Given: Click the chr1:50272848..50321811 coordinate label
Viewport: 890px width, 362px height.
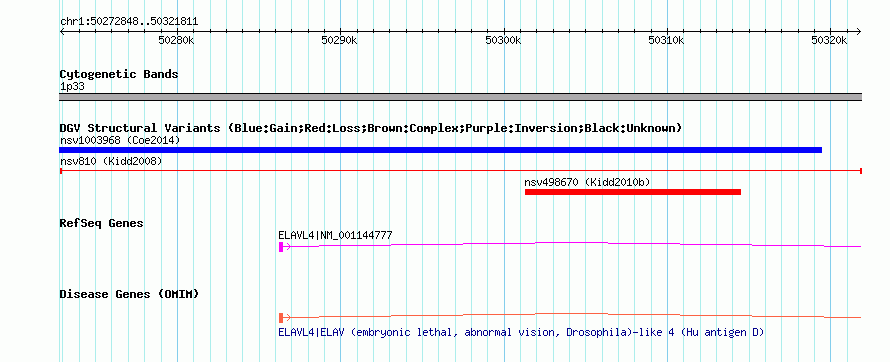Looking at the screenshot, I should 129,22.
